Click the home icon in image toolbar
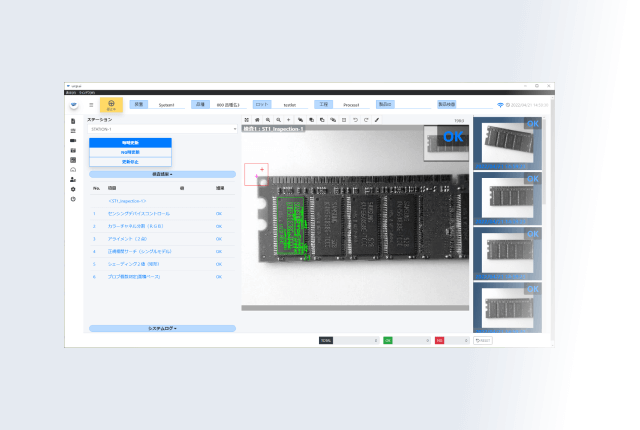Image resolution: width=640 pixels, height=430 pixels. pos(257,120)
